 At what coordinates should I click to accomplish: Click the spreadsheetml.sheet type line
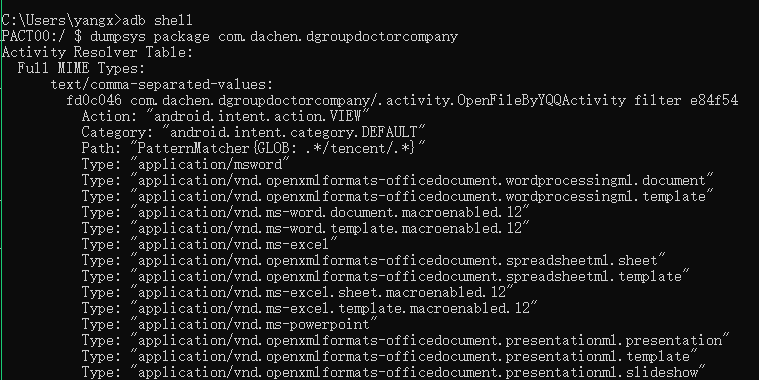(x=373, y=260)
